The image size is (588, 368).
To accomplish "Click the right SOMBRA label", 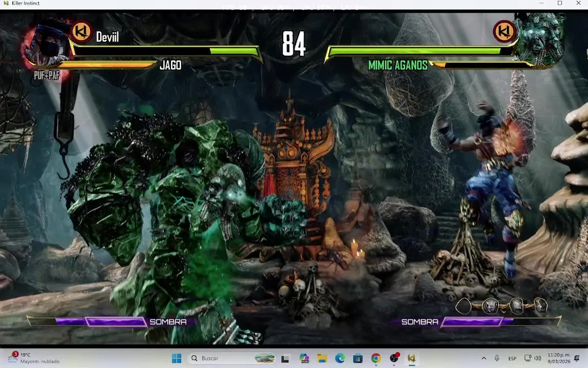I will [x=420, y=322].
